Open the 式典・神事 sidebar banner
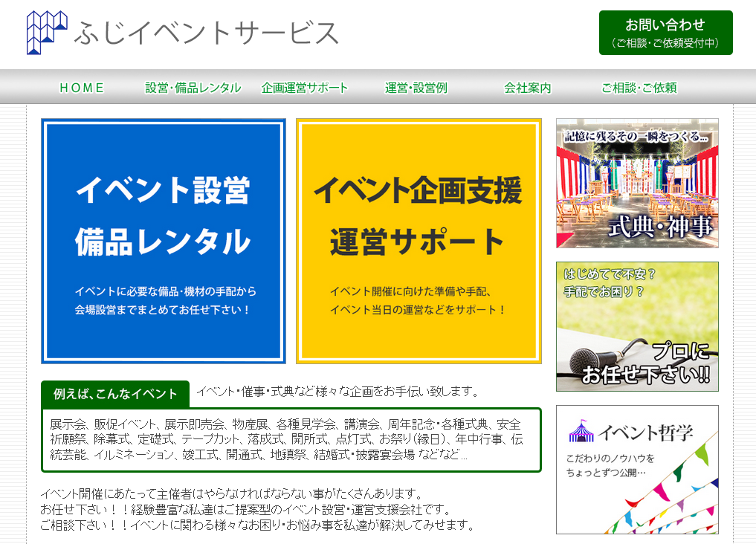756x544 pixels. click(x=636, y=181)
